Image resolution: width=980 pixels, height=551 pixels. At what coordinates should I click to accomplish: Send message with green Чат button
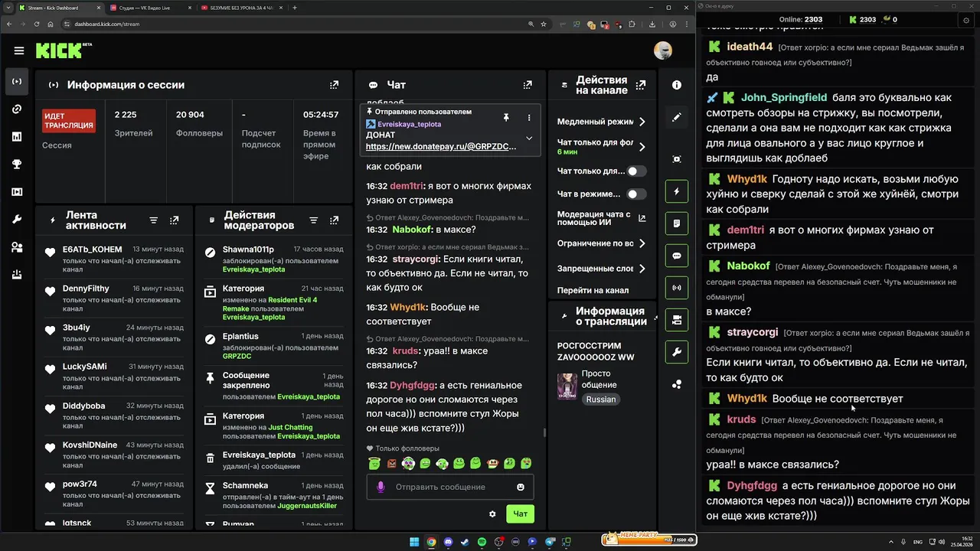520,514
